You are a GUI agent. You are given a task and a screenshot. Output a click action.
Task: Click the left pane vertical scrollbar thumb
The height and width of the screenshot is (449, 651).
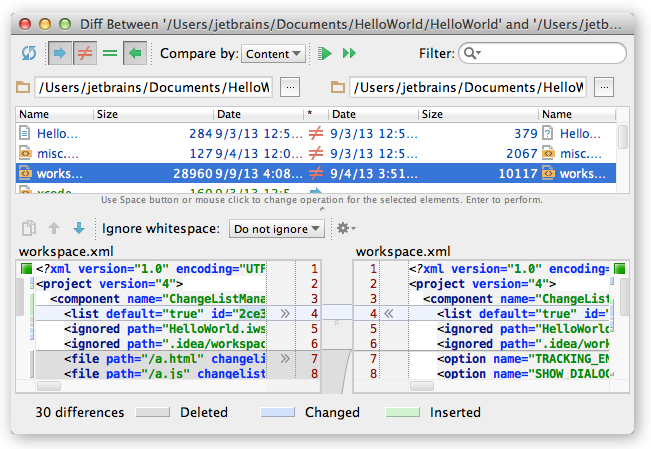pyautogui.click(x=20, y=297)
